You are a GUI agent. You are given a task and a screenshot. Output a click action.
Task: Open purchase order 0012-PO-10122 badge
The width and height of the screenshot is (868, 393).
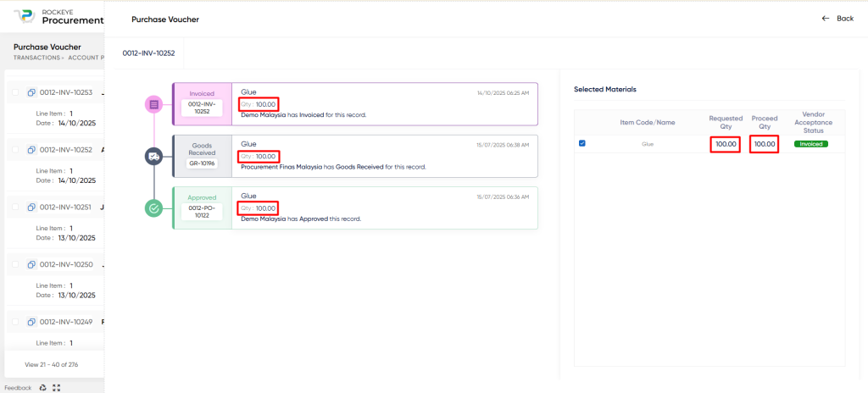(x=202, y=211)
